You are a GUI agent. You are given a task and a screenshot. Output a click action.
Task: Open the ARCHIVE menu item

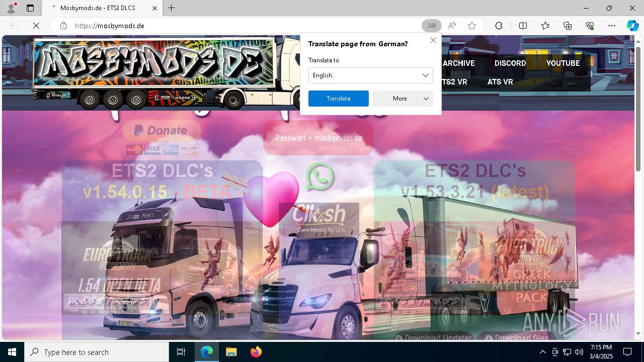(458, 63)
